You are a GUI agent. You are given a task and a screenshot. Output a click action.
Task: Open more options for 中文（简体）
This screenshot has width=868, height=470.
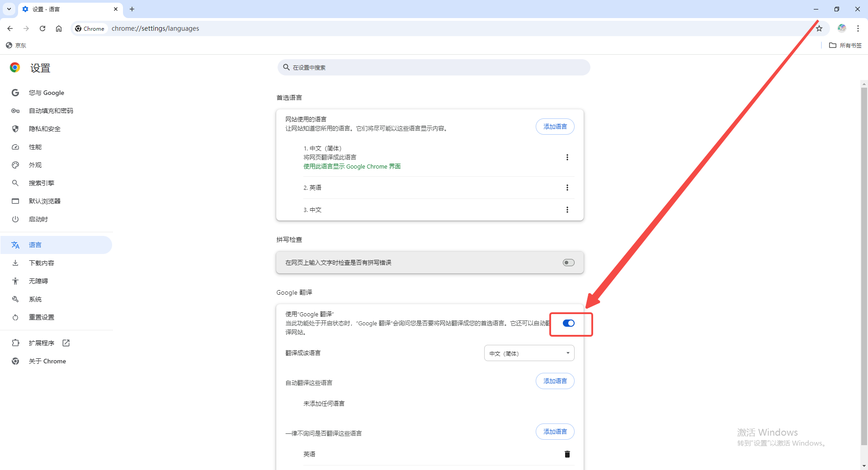(x=567, y=157)
